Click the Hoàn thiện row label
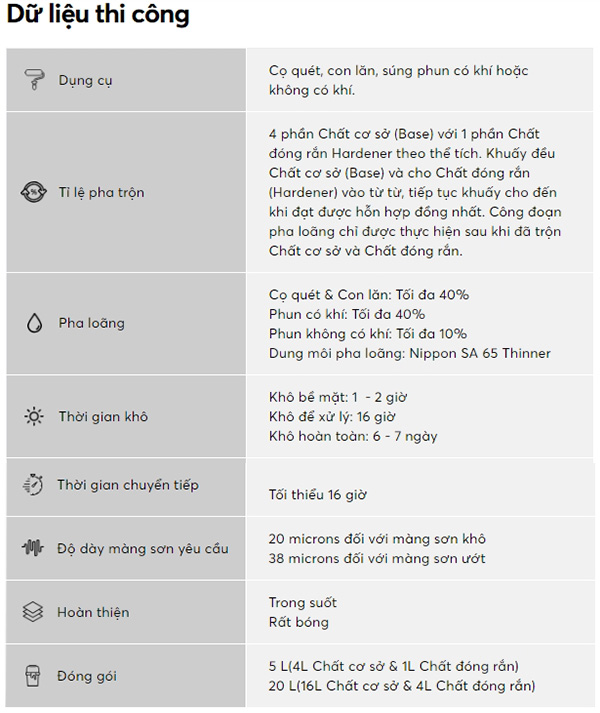The image size is (600, 713). tap(93, 612)
